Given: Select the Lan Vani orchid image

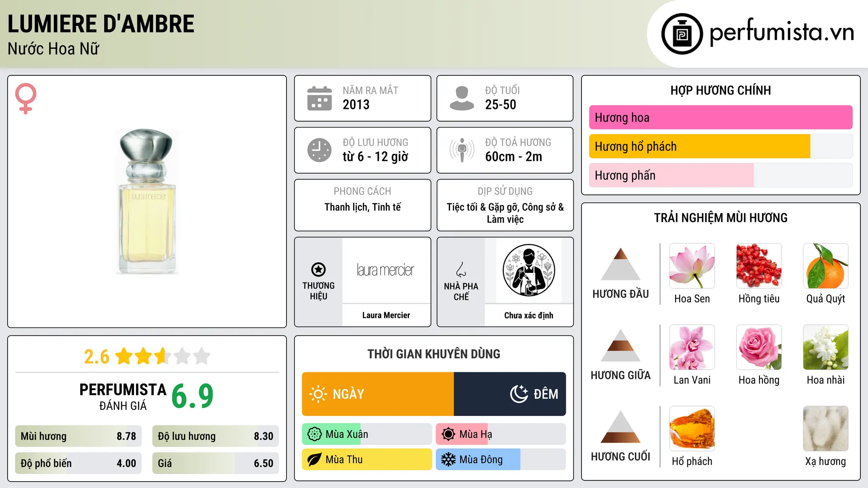Looking at the screenshot, I should [x=692, y=347].
